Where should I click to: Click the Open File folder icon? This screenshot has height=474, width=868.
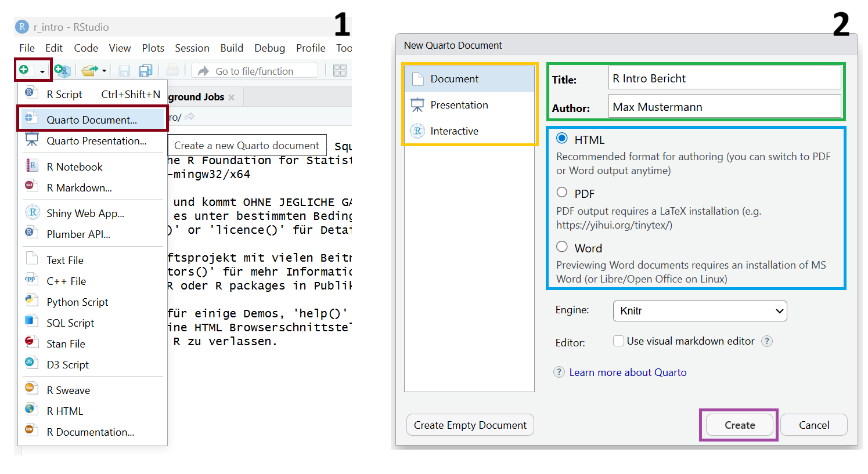[x=90, y=71]
